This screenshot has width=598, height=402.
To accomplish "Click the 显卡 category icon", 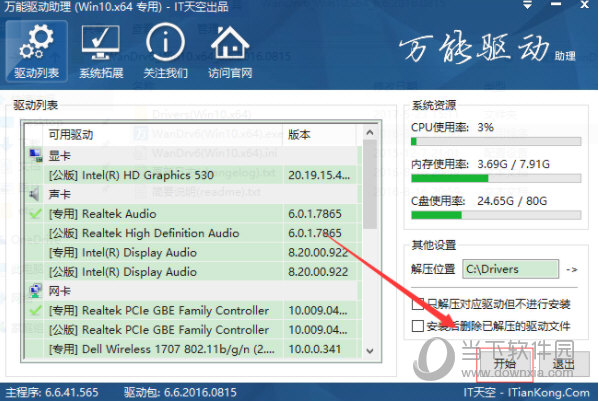I will [x=36, y=155].
